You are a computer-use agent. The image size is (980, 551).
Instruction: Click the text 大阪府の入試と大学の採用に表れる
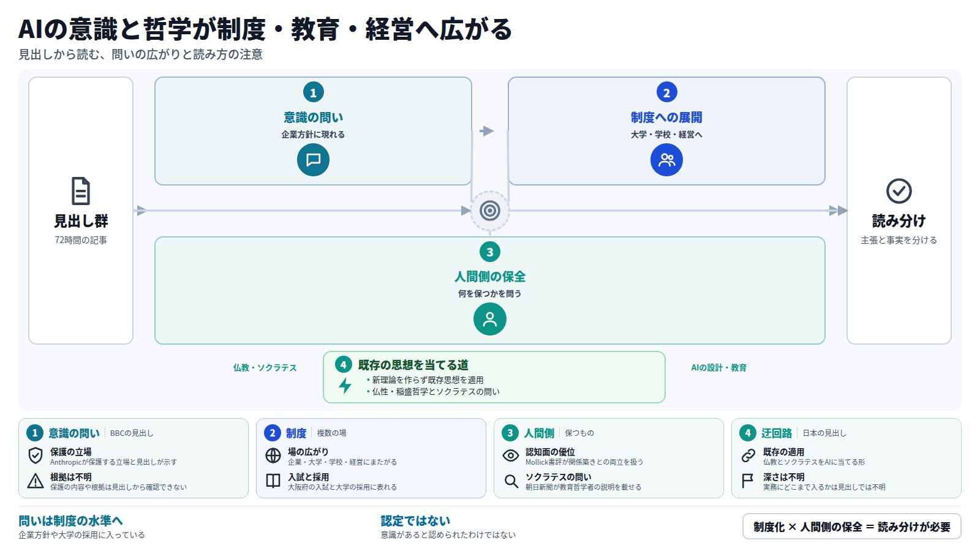click(342, 487)
